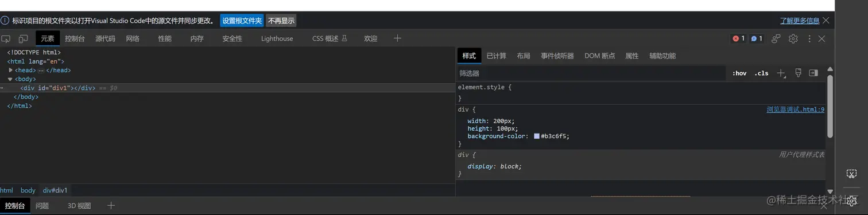Click the ellipsis inside the head tag
This screenshot has height=215, width=868.
(x=41, y=71)
